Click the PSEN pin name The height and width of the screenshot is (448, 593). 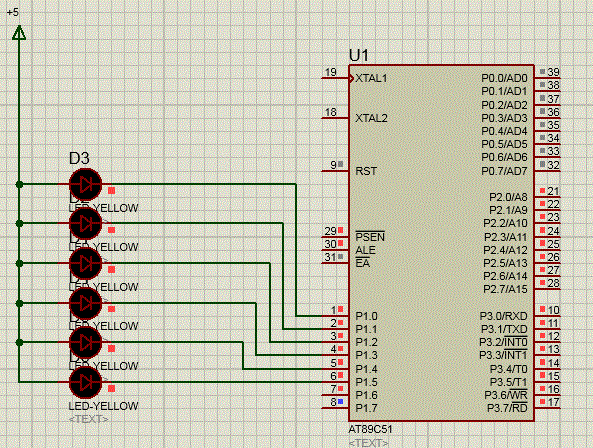pyautogui.click(x=370, y=237)
